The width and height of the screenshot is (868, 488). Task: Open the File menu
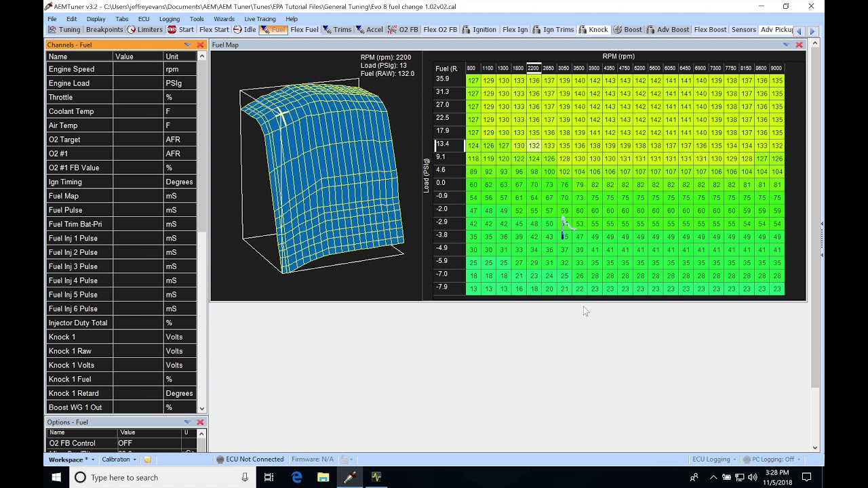(x=52, y=19)
